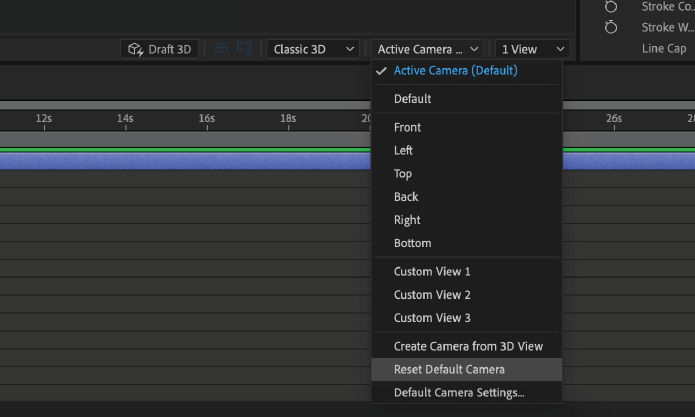The height and width of the screenshot is (417, 695).
Task: Open the Active Camera view dropdown
Action: (428, 49)
